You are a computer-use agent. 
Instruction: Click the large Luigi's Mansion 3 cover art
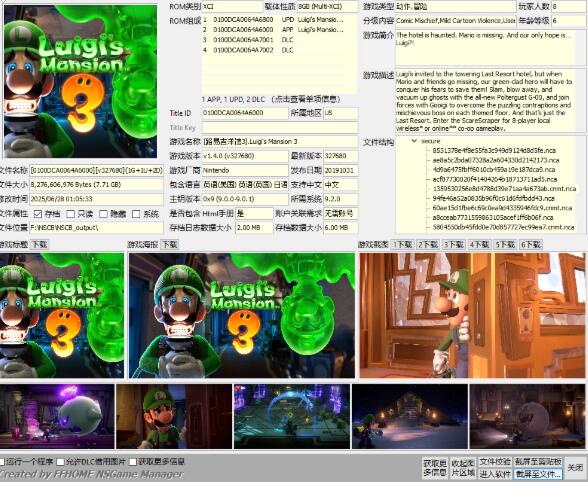80,81
